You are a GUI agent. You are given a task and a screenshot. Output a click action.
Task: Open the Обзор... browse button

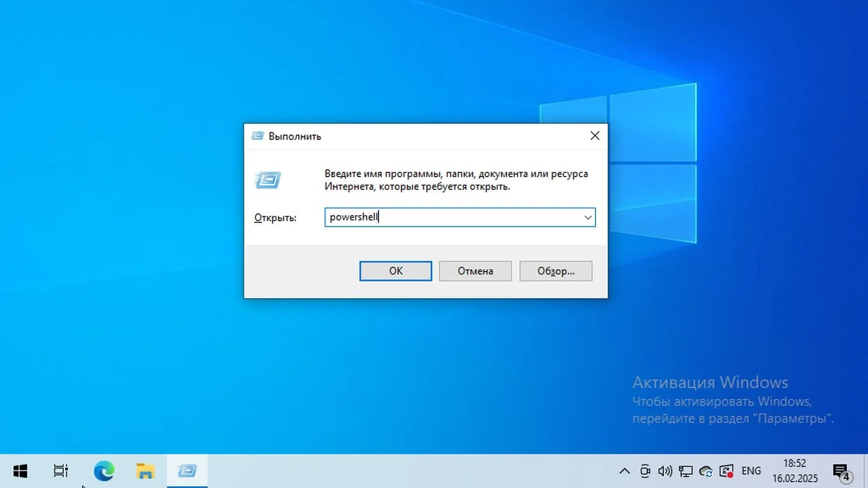(556, 271)
